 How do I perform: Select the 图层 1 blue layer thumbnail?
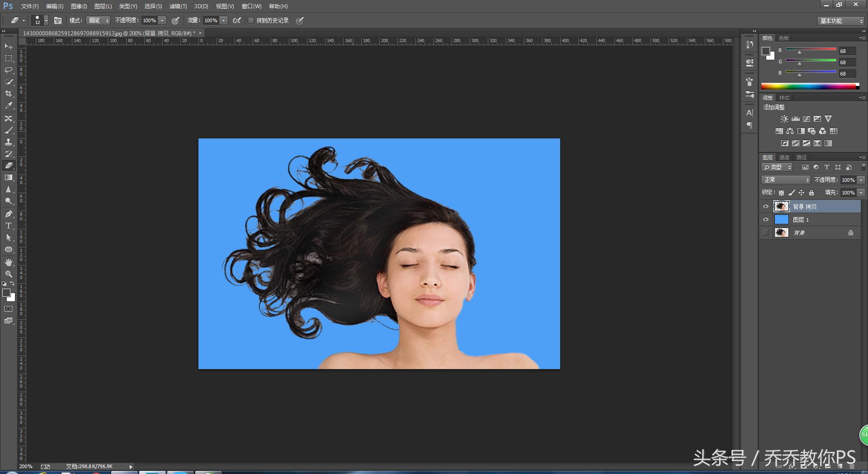click(x=781, y=220)
